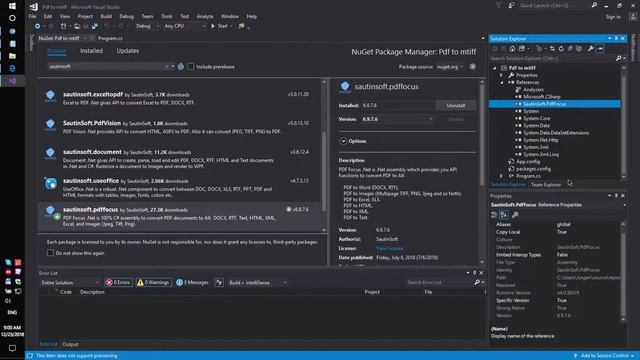Open the Debug configuration dropdown
Image resolution: width=640 pixels, height=360 pixels.
pos(147,26)
